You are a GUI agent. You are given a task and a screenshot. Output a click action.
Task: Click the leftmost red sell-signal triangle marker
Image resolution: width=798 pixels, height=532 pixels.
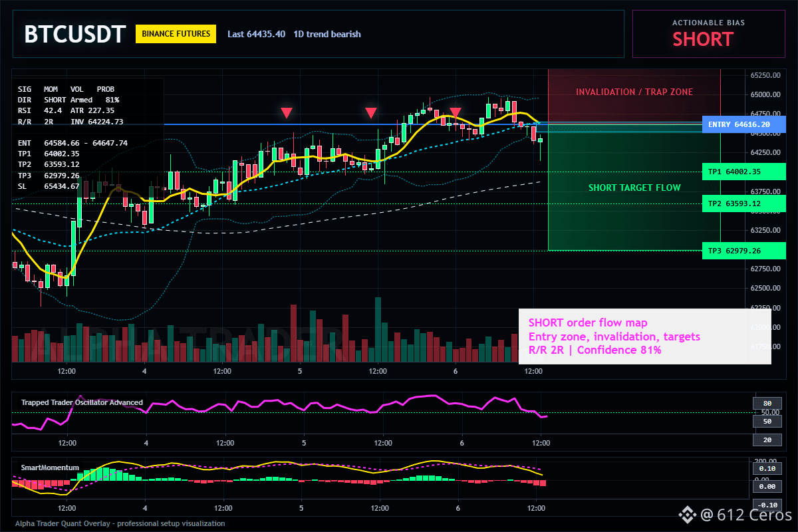[286, 113]
